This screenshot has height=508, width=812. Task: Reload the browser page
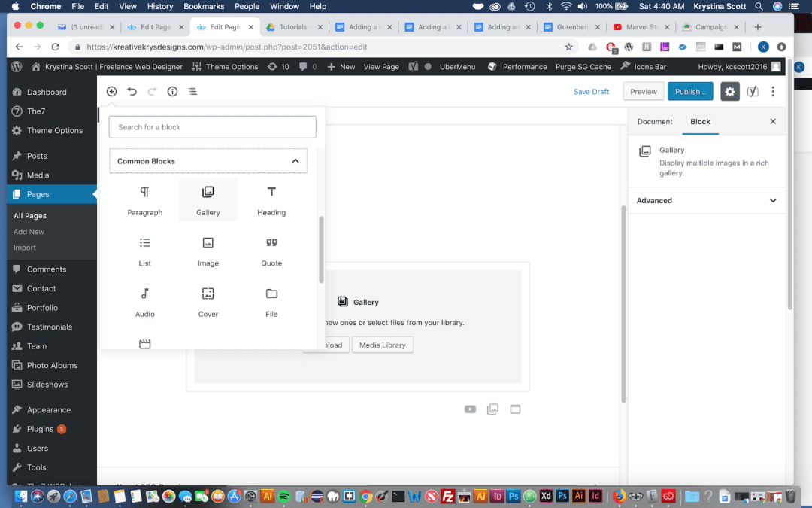coord(56,47)
